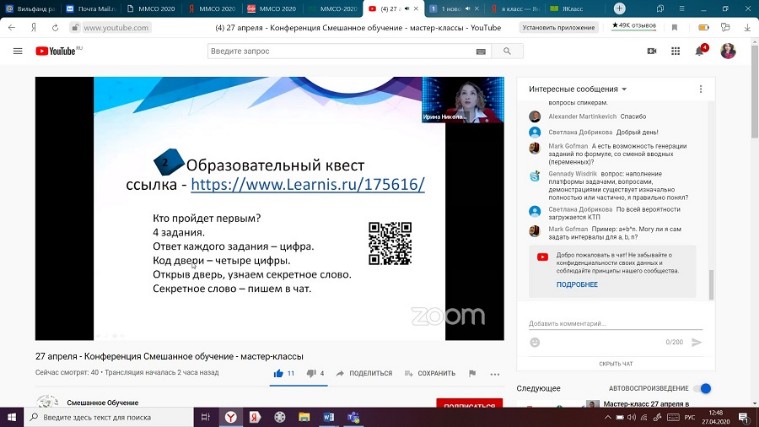Click the chat comment input field
759x427 pixels.
click(x=610, y=324)
